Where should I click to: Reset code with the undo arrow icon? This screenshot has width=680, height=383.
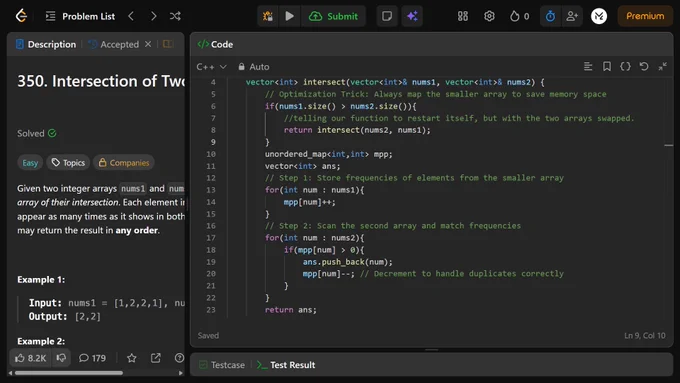point(644,66)
